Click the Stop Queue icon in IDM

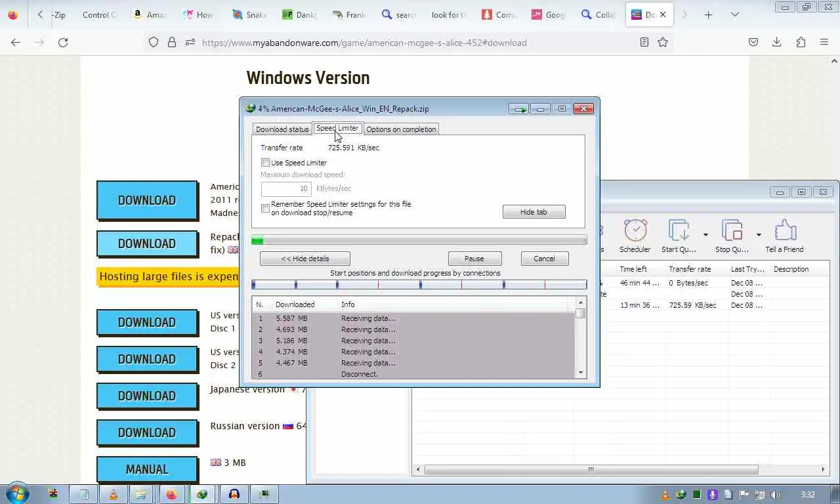(732, 236)
